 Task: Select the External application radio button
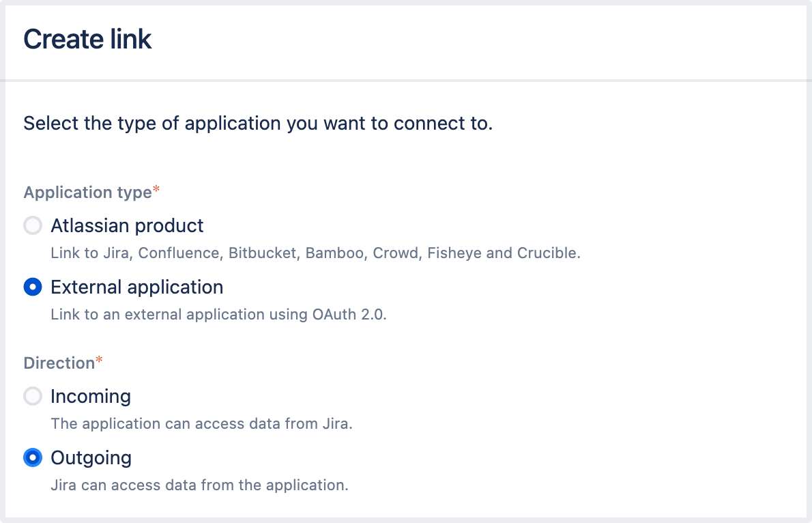tap(33, 287)
